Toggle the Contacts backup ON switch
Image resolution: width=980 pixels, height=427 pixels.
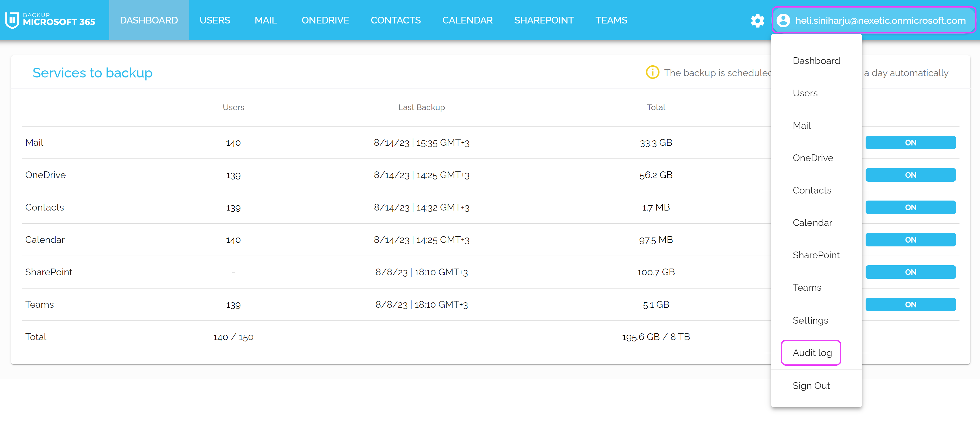click(x=910, y=207)
